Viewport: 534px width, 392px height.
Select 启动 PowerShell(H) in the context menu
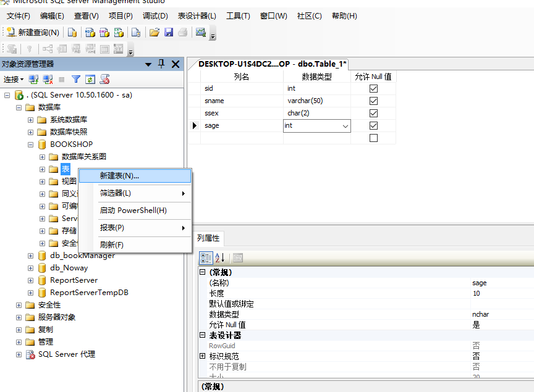pos(135,211)
